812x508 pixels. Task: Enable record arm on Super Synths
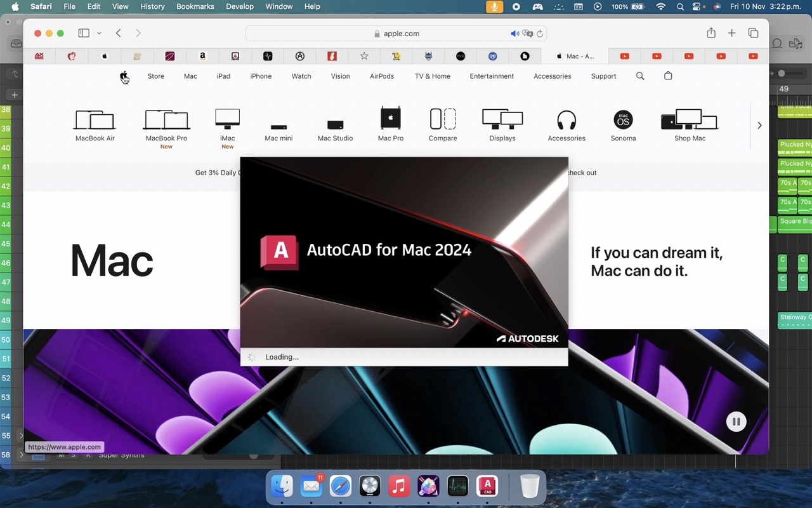[x=89, y=455]
